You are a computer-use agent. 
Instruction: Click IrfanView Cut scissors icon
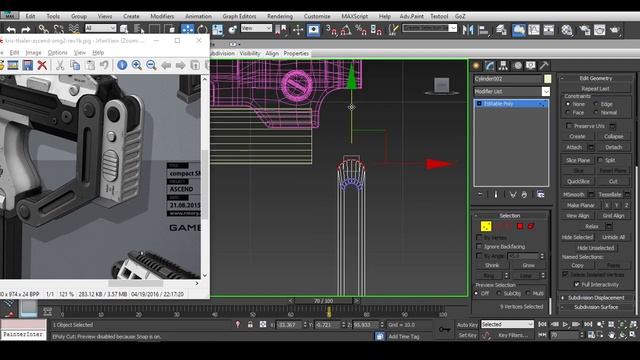[x=60, y=65]
